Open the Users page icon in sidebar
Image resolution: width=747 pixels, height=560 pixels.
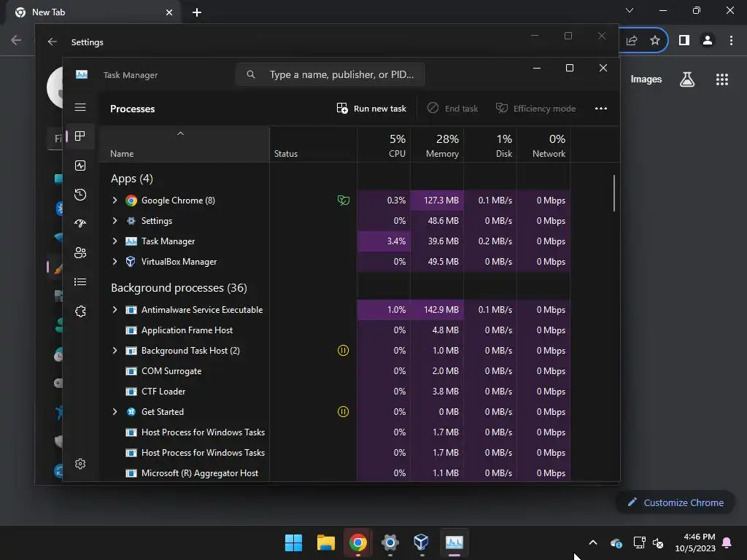[x=80, y=253]
